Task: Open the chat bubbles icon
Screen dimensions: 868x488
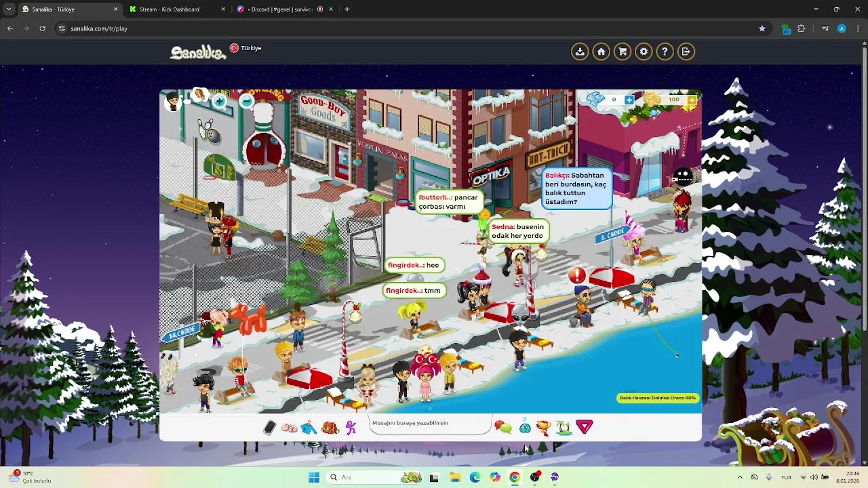Action: pyautogui.click(x=502, y=427)
